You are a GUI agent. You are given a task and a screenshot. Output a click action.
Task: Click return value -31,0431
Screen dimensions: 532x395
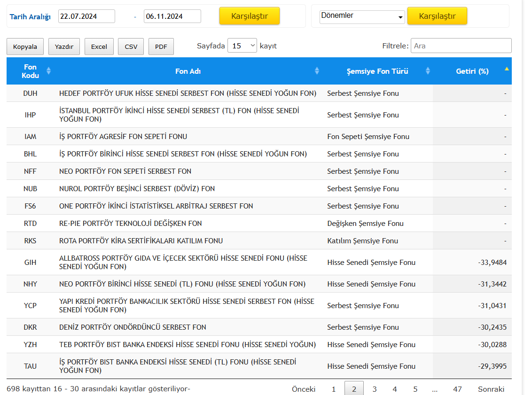pyautogui.click(x=493, y=305)
